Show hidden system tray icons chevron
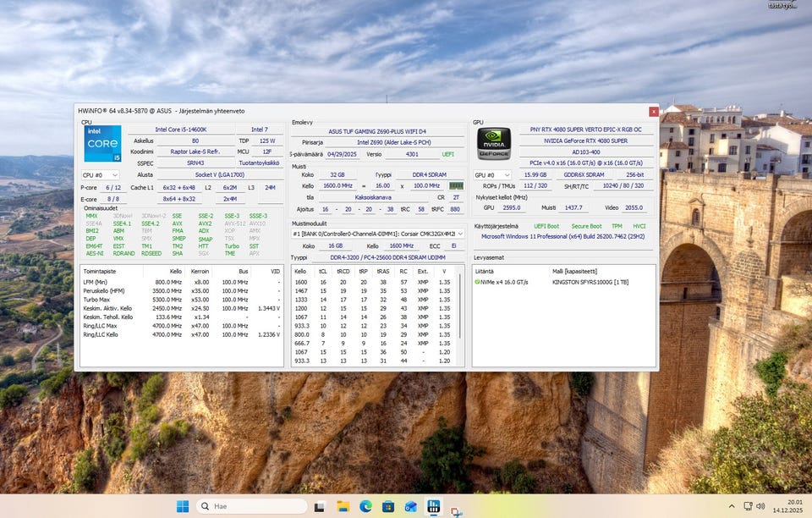 pos(732,506)
